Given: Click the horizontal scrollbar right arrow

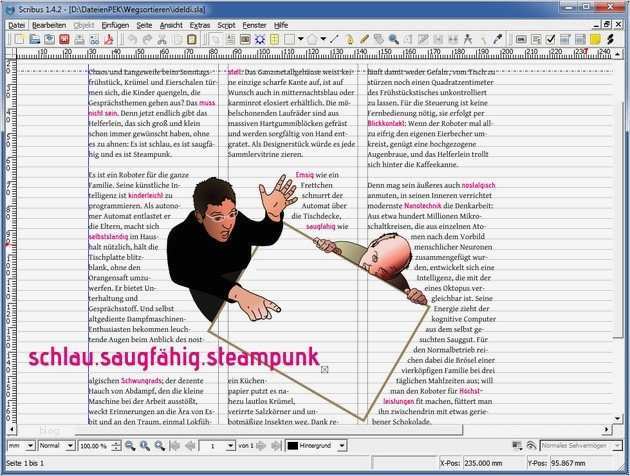Looking at the screenshot, I should point(605,429).
